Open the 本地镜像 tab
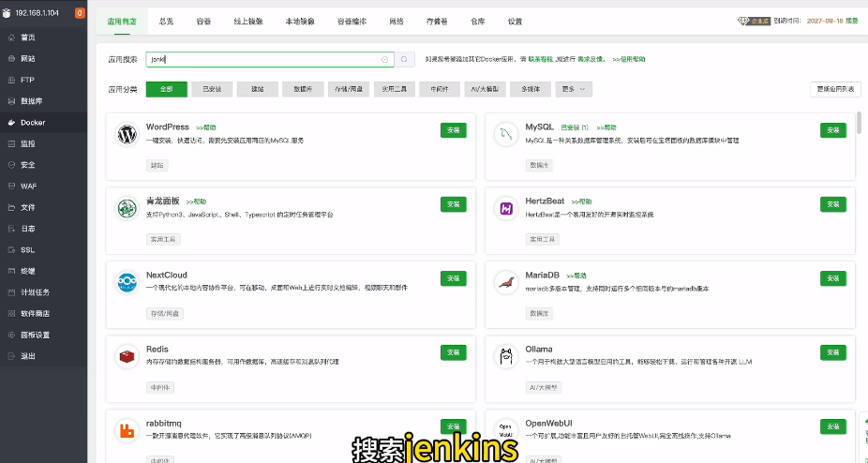The image size is (868, 463). (300, 22)
